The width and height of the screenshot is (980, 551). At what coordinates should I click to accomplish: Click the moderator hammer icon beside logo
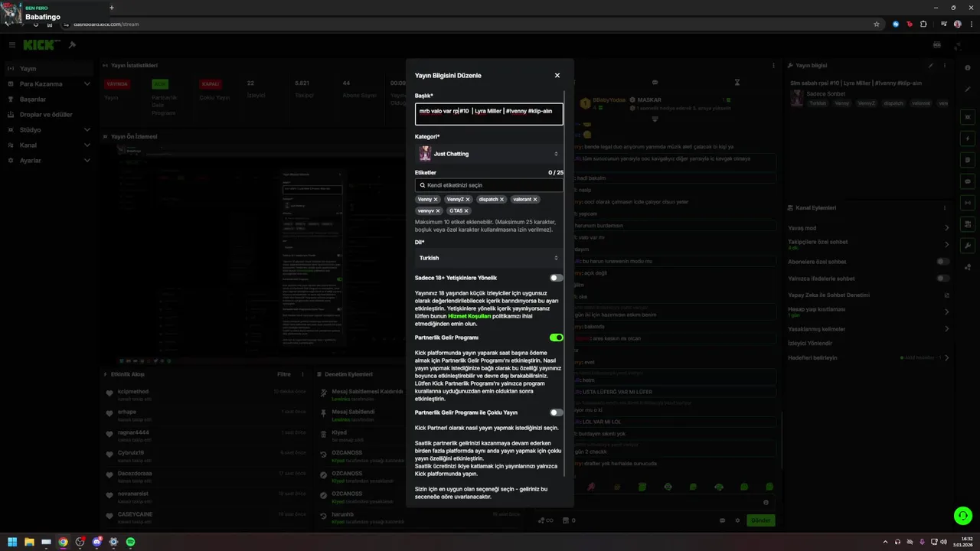(72, 45)
